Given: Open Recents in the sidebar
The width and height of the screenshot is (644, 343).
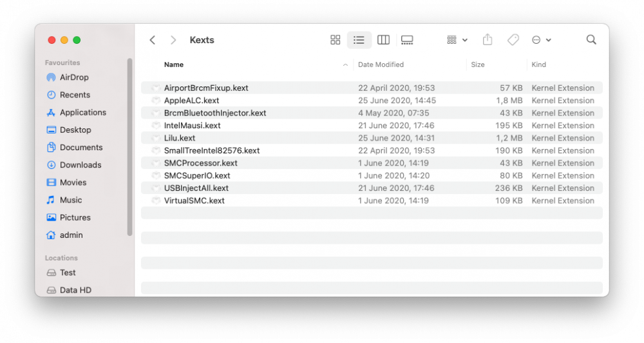Looking at the screenshot, I should [x=68, y=95].
